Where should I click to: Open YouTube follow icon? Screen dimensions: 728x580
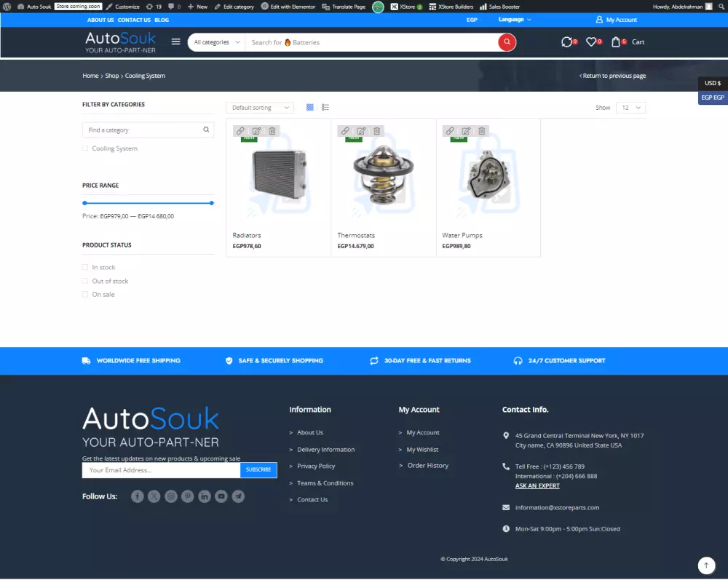click(221, 496)
